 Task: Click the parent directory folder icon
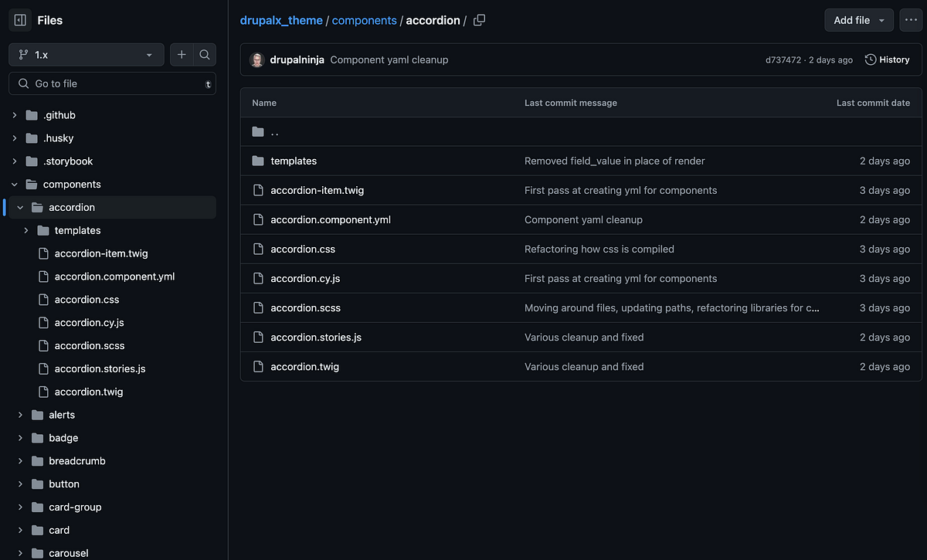[257, 131]
